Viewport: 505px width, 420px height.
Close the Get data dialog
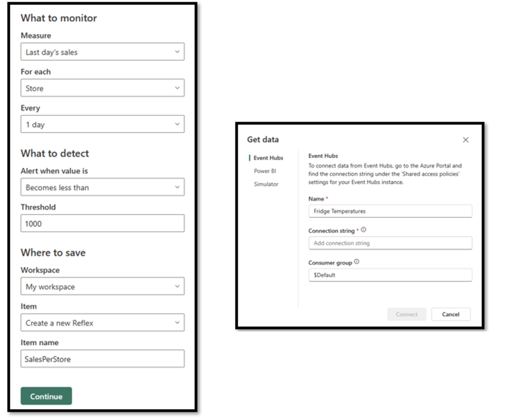pyautogui.click(x=466, y=140)
